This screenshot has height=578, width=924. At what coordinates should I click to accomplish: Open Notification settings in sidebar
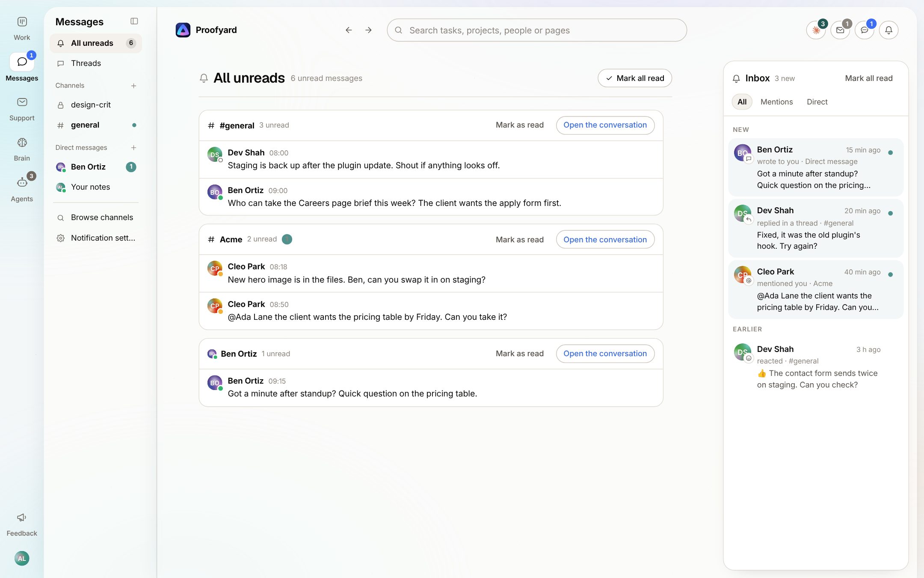point(96,238)
